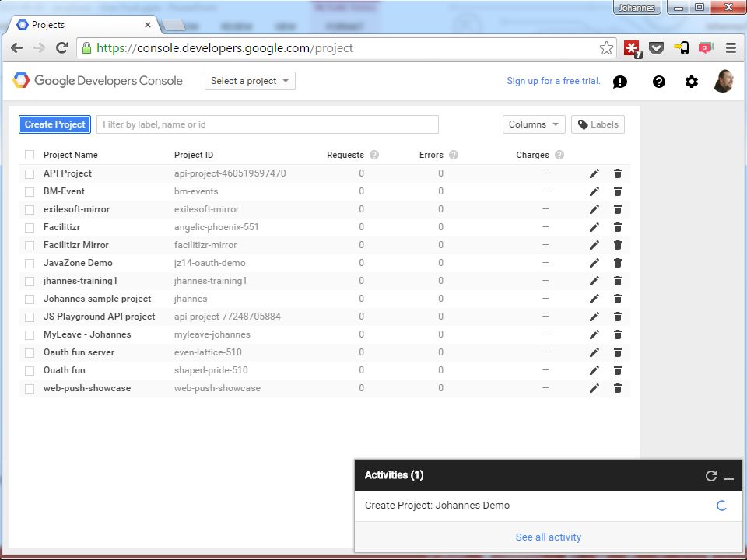Screen dimensions: 747x560
Task: Minimize the Activities panel
Action: tap(729, 478)
